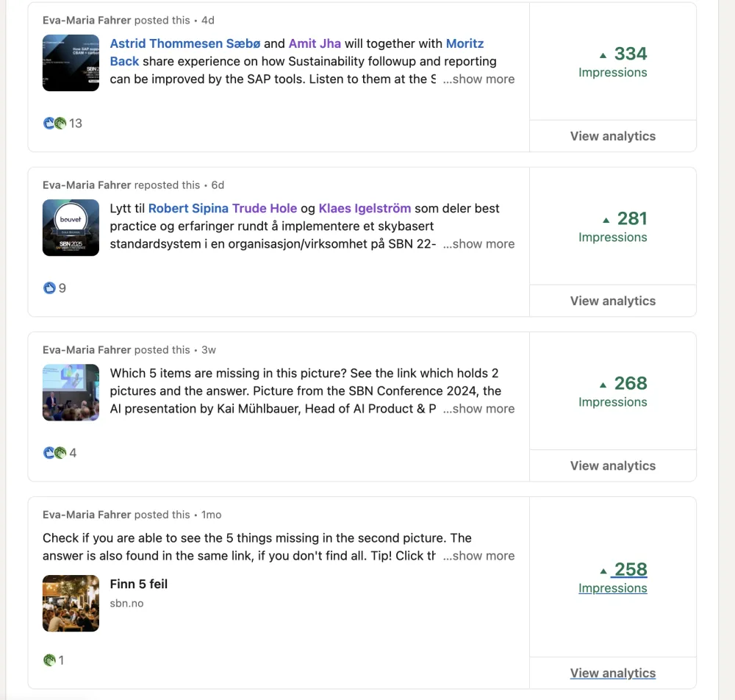The height and width of the screenshot is (700, 735).
Task: Expand 'Which 5 items are missing' post
Action: [478, 409]
